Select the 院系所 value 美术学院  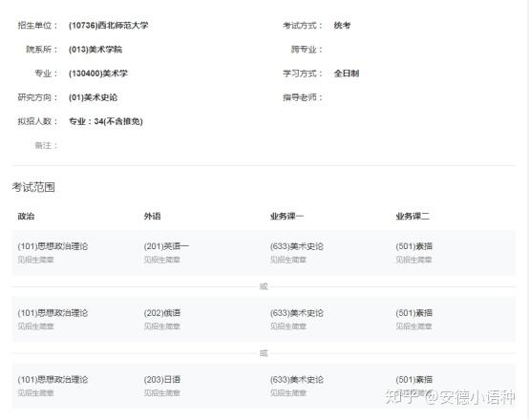pos(95,50)
